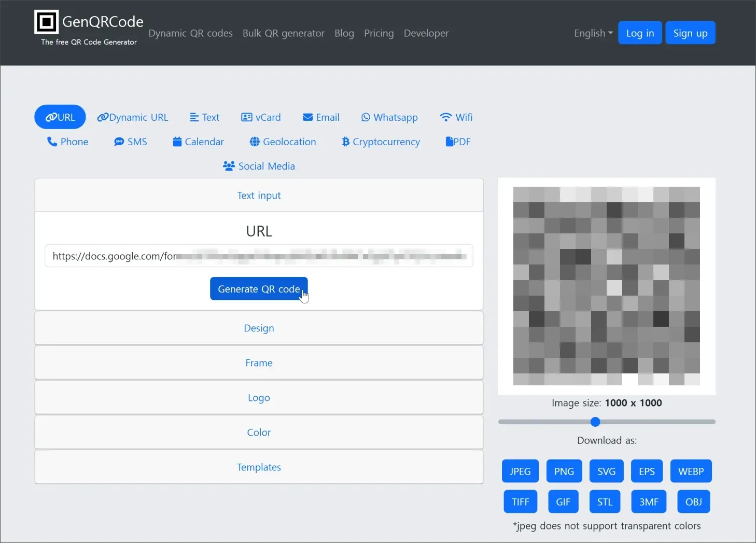Image resolution: width=756 pixels, height=543 pixels.
Task: Click the generated QR code preview image
Action: click(607, 286)
